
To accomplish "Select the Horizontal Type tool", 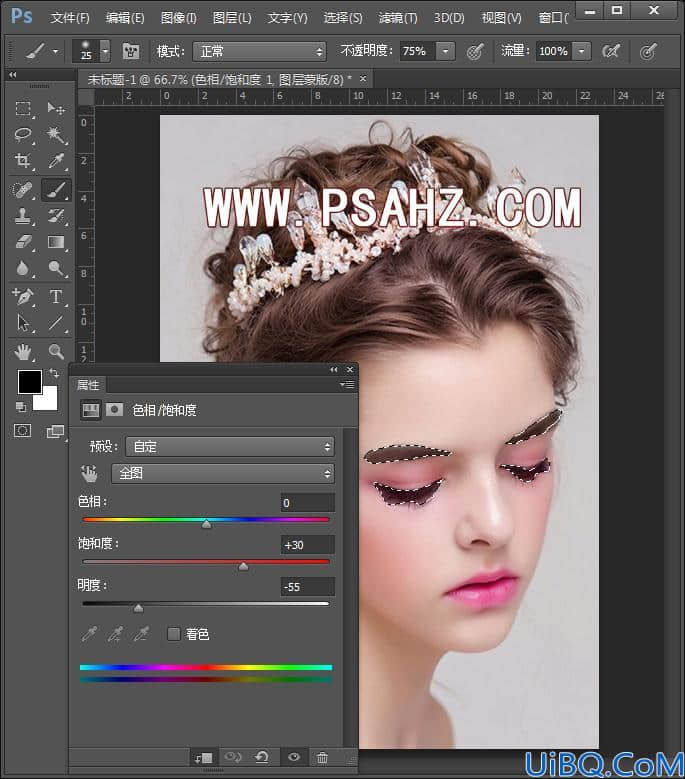I will (x=56, y=297).
